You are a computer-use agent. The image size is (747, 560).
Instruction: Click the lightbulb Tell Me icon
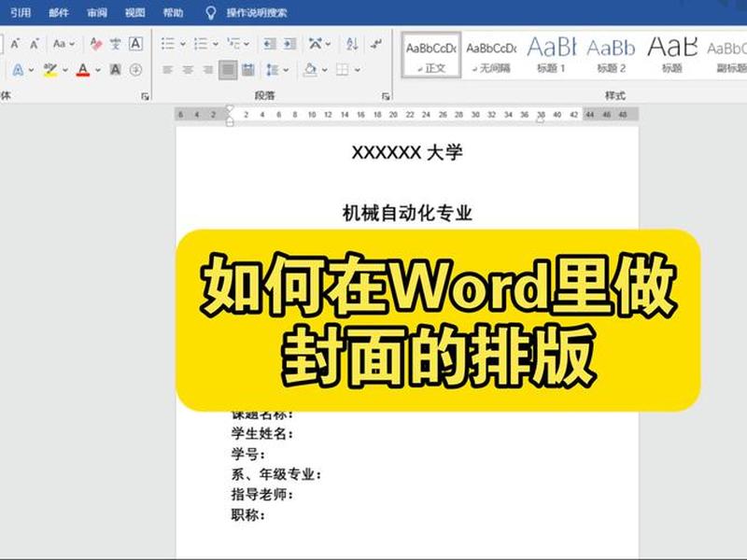(211, 13)
